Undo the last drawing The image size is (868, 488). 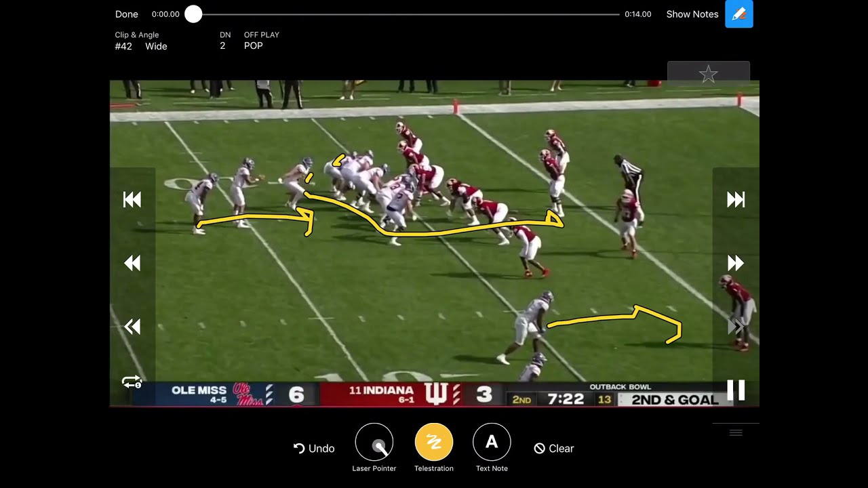314,448
